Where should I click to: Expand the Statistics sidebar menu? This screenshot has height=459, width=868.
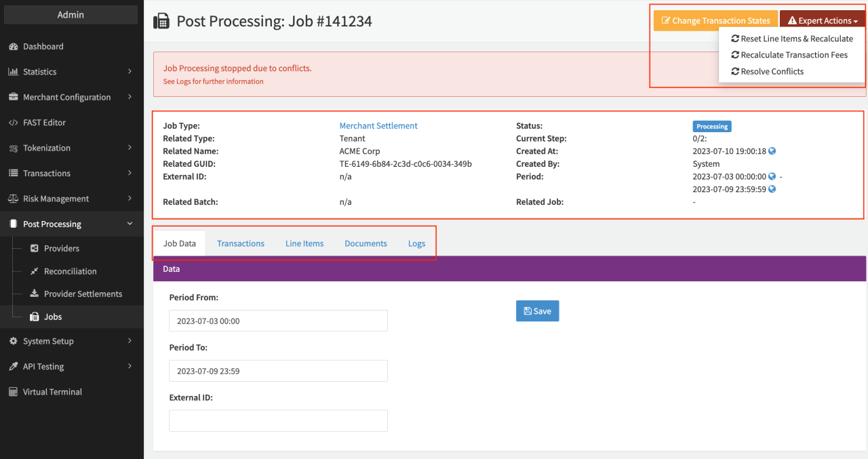click(x=71, y=72)
